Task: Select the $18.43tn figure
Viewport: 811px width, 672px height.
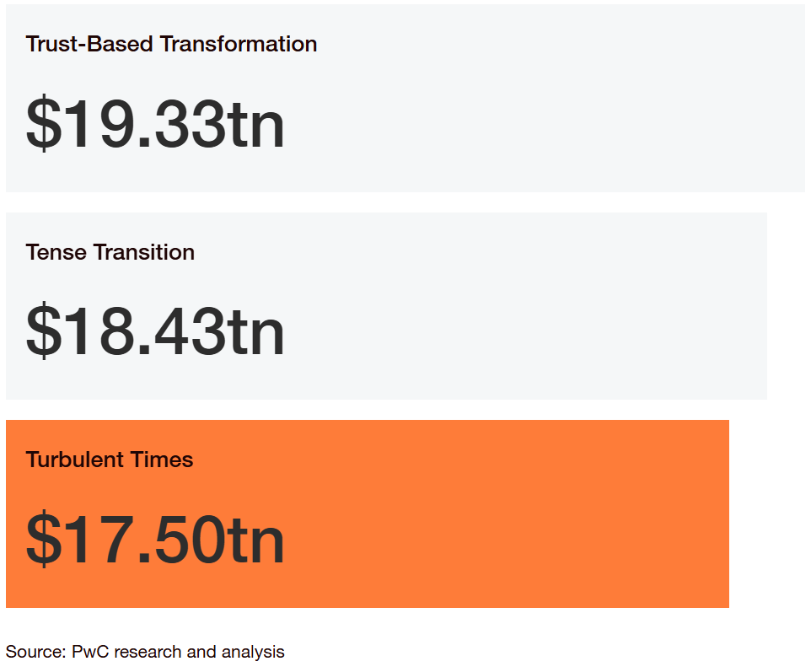Action: coord(155,331)
